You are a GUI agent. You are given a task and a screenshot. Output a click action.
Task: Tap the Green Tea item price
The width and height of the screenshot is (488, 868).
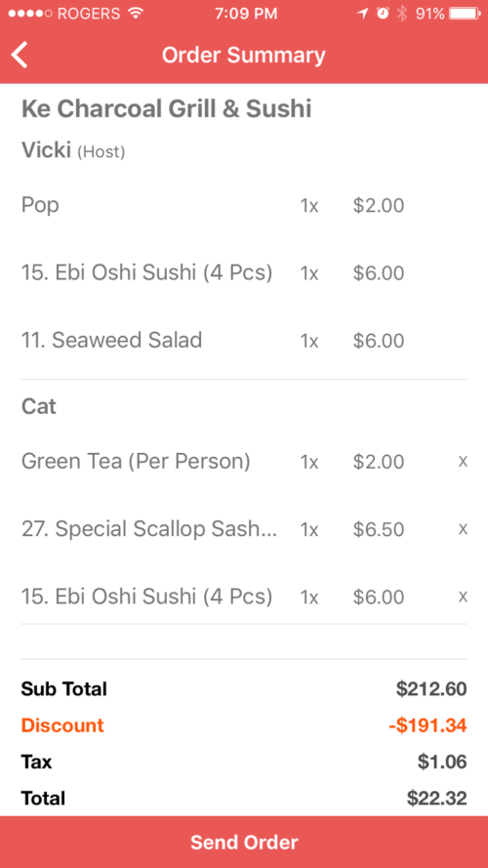[379, 462]
